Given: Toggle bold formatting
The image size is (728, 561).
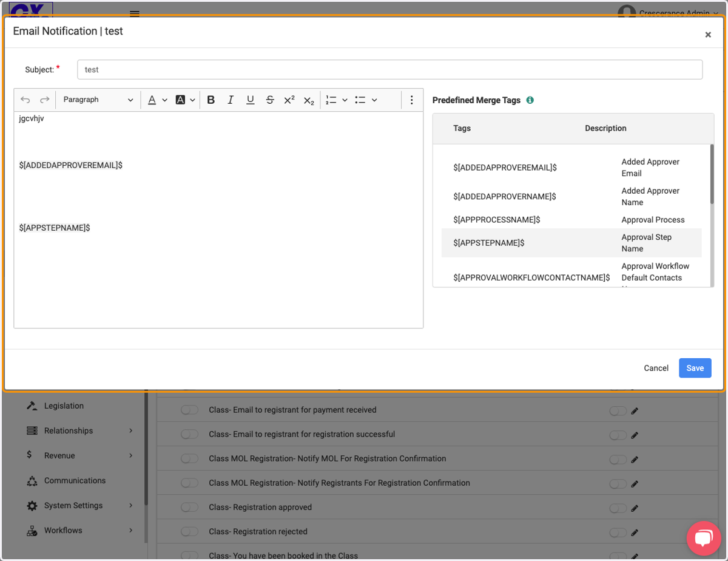Looking at the screenshot, I should [211, 100].
